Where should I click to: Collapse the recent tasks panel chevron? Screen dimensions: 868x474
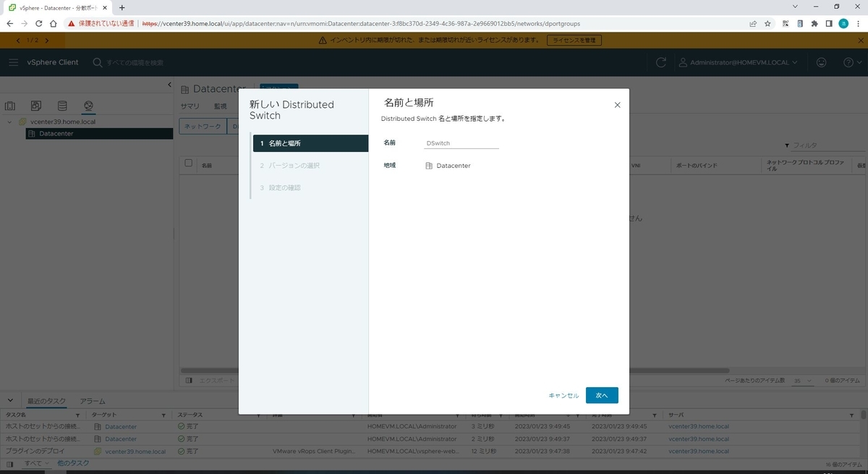click(11, 401)
